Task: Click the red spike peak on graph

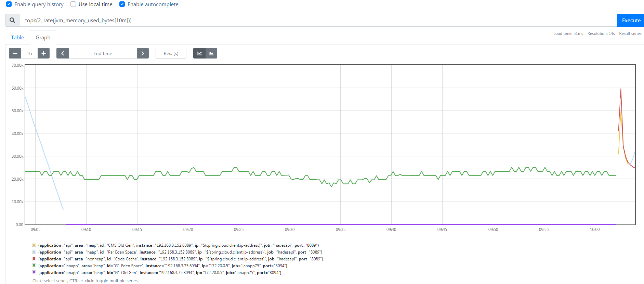Action: coord(621,89)
